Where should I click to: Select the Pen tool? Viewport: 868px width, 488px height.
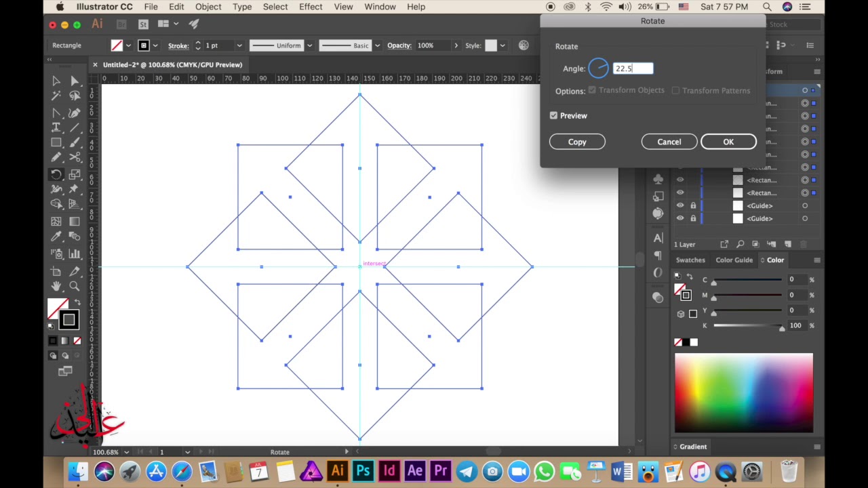[56, 112]
